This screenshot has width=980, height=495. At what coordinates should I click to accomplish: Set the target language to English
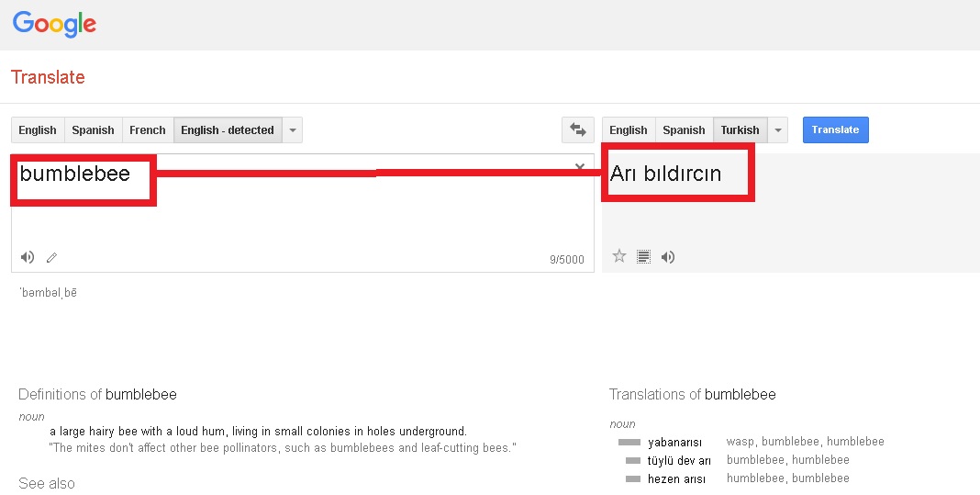(629, 130)
